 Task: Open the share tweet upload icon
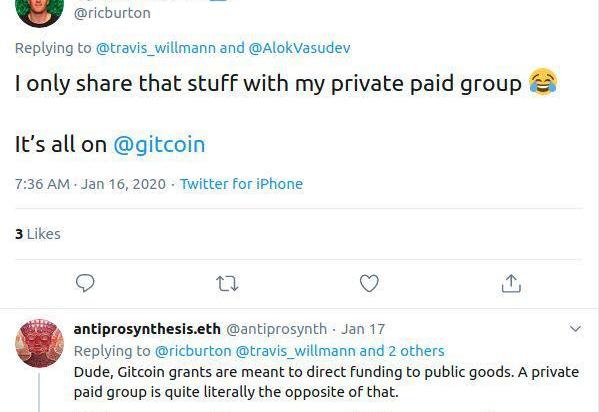[511, 283]
